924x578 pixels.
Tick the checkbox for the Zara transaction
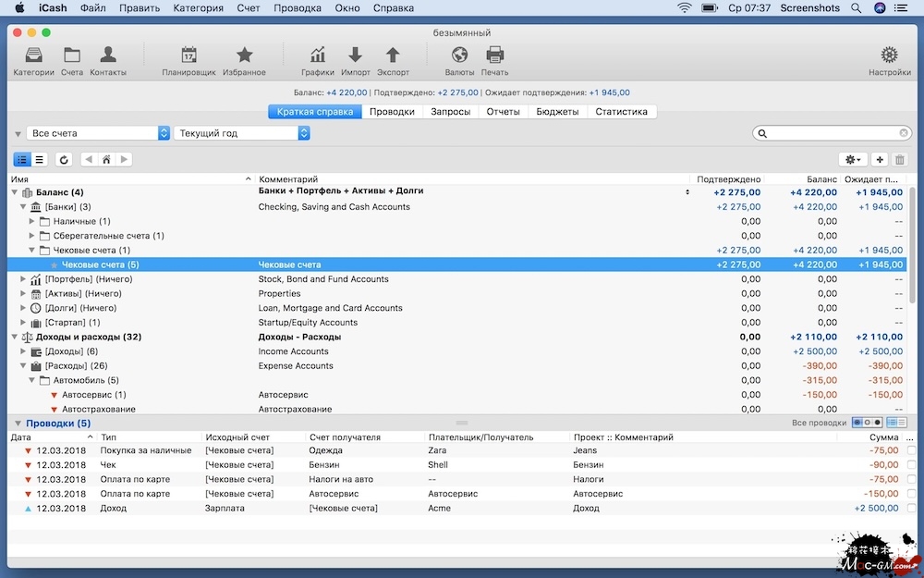pyautogui.click(x=911, y=450)
